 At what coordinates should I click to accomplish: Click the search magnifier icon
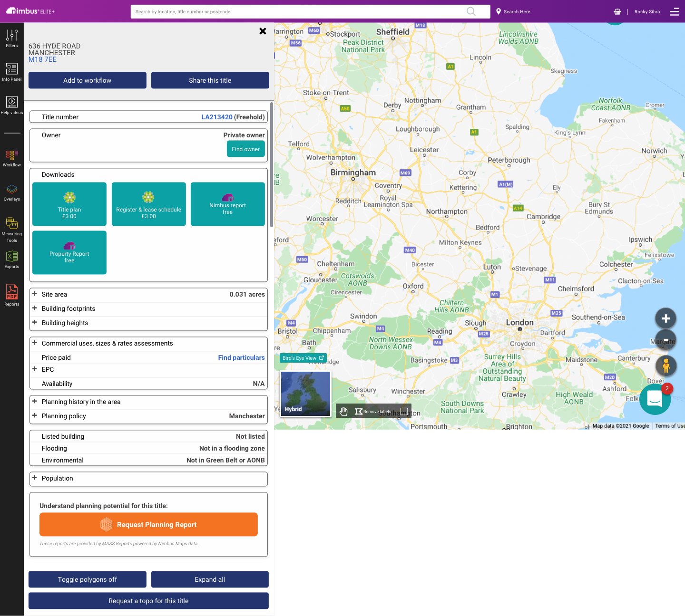coord(471,11)
